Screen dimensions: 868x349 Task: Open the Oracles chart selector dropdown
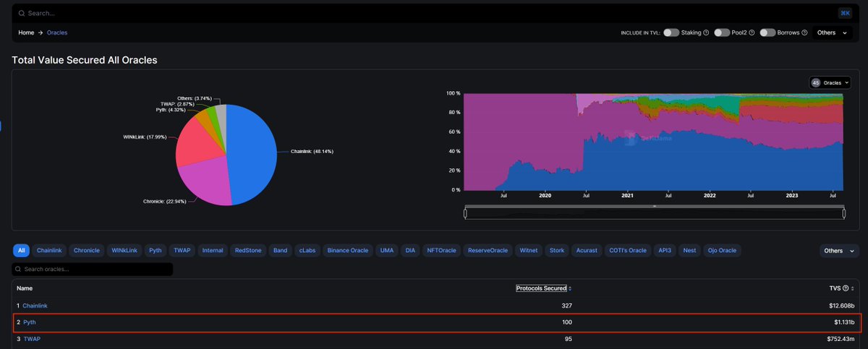[x=830, y=82]
